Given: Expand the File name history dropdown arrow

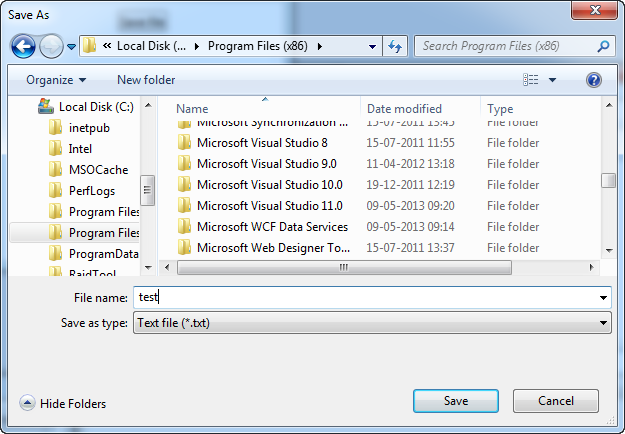Looking at the screenshot, I should click(x=603, y=298).
